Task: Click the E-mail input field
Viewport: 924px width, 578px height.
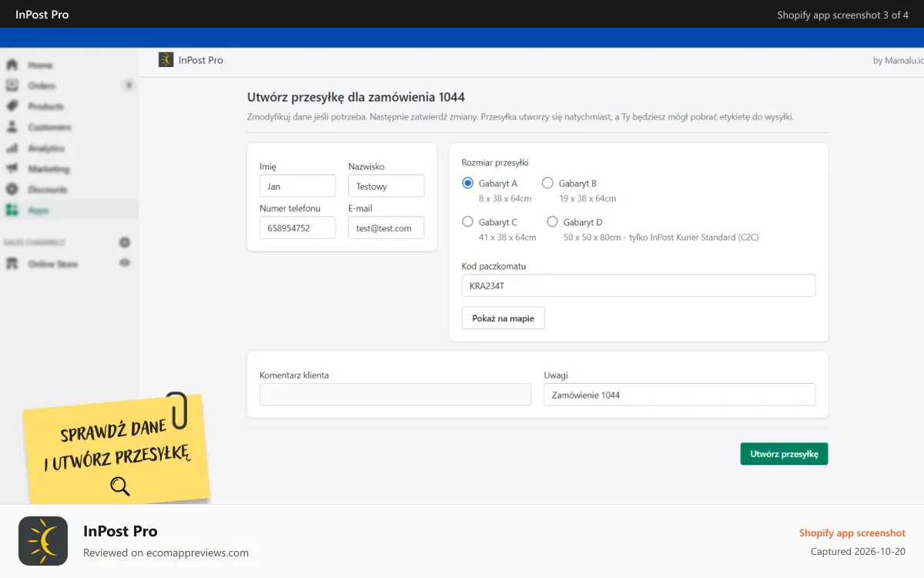Action: pyautogui.click(x=386, y=228)
